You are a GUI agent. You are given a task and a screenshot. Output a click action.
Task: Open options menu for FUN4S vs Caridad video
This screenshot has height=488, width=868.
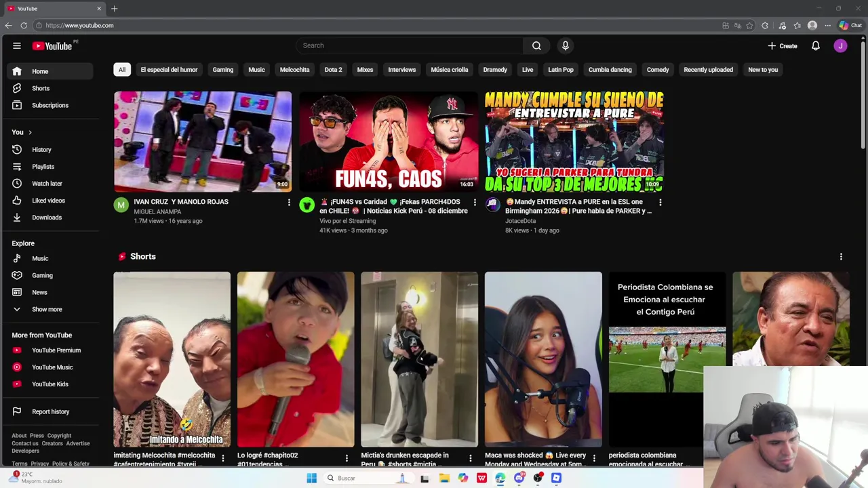475,203
